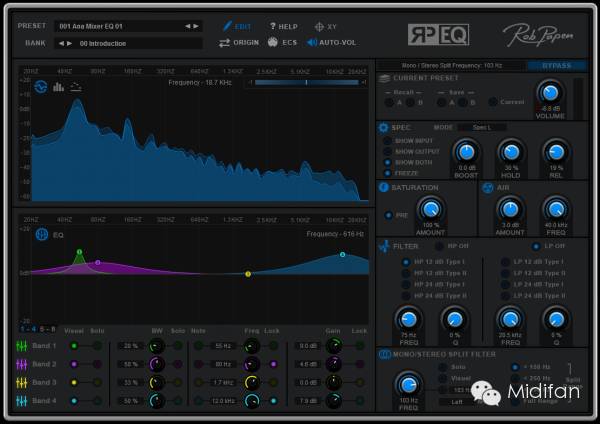600x424 pixels.
Task: Click the Band 2 purple sliders icon
Action: 22,364
